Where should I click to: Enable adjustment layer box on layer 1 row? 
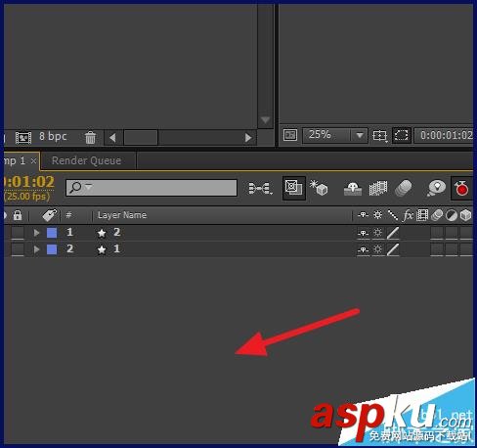[x=452, y=233]
